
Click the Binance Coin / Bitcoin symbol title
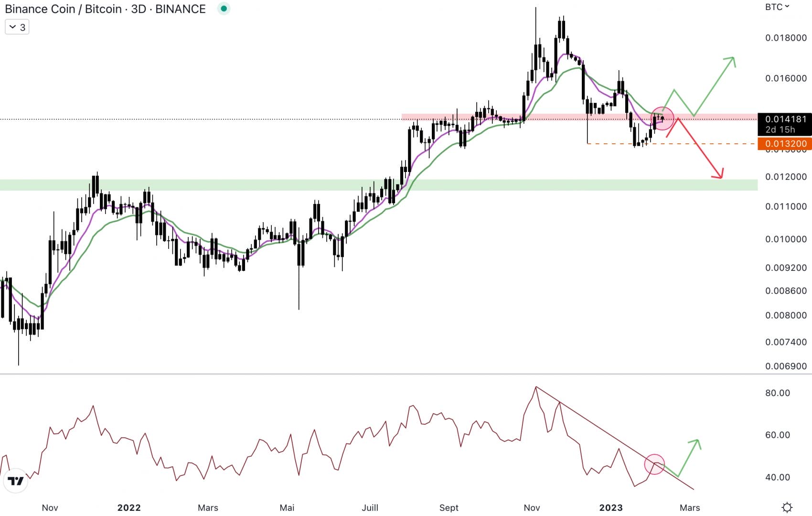pyautogui.click(x=105, y=9)
